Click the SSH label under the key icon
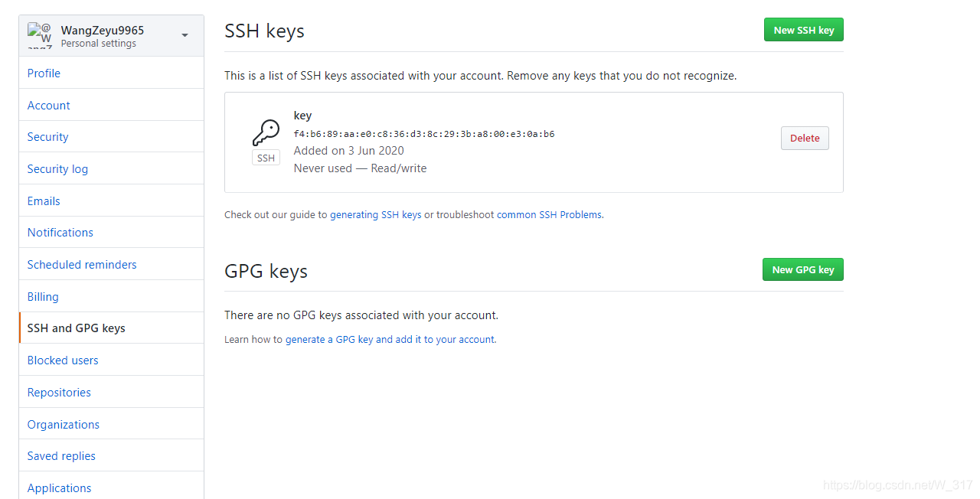980x499 pixels. tap(266, 157)
